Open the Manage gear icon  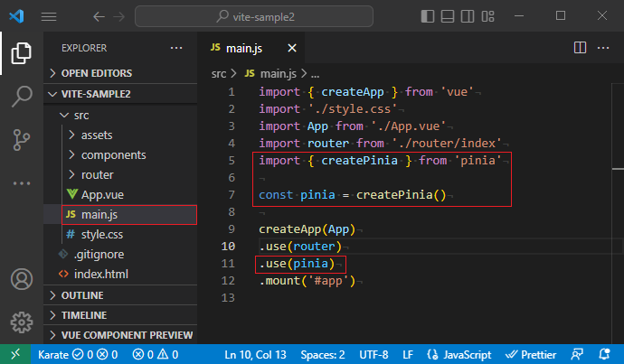coord(22,322)
